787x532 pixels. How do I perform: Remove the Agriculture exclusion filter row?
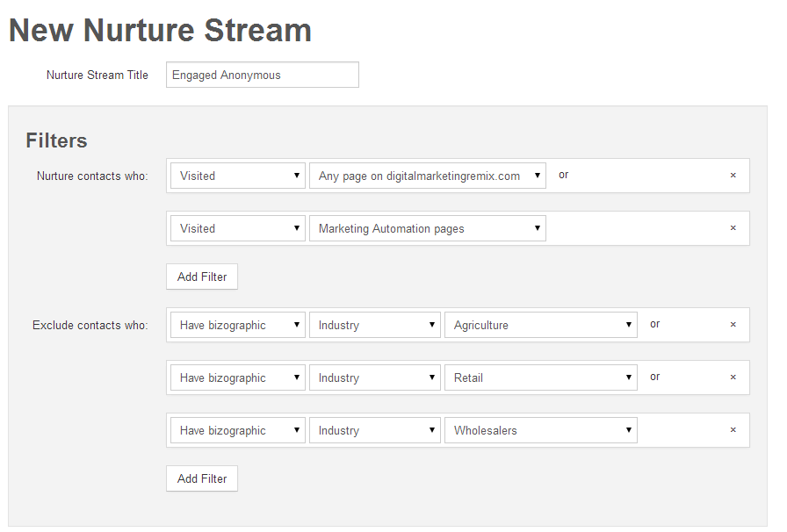coord(733,325)
